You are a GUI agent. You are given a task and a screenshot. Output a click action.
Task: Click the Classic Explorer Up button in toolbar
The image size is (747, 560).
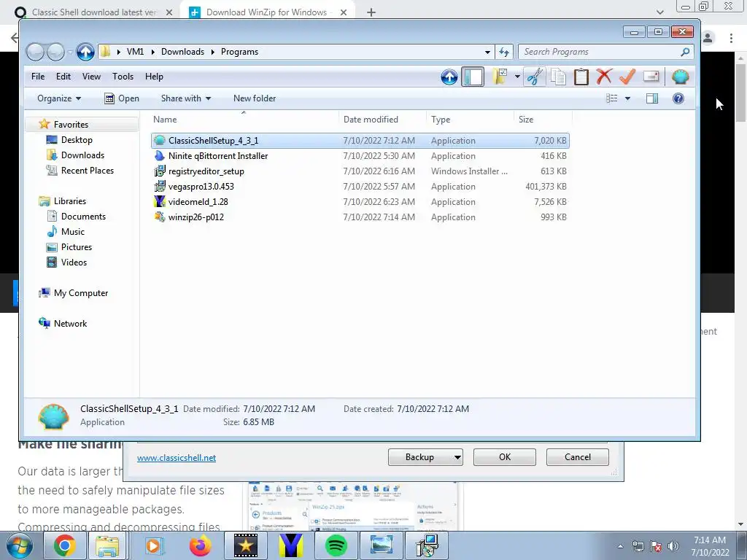pos(449,77)
